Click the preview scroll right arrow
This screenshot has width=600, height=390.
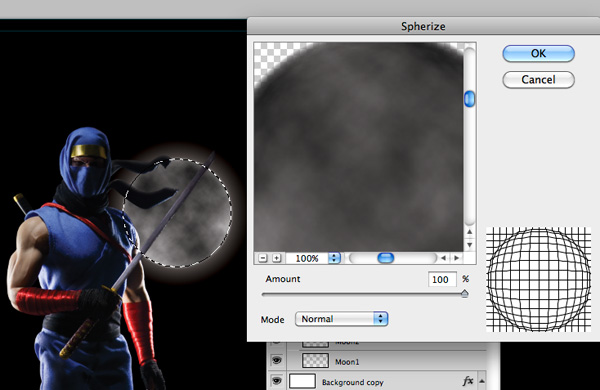[x=457, y=258]
